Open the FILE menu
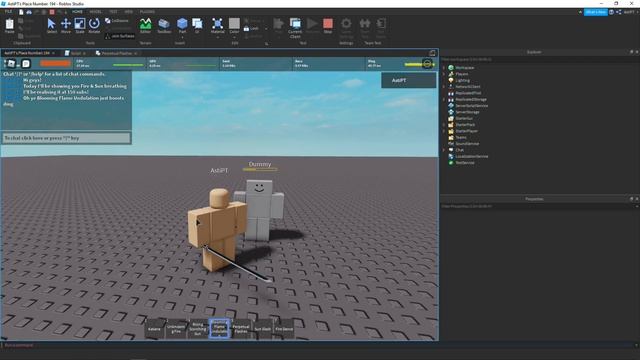This screenshot has height=360, width=640. click(x=8, y=12)
